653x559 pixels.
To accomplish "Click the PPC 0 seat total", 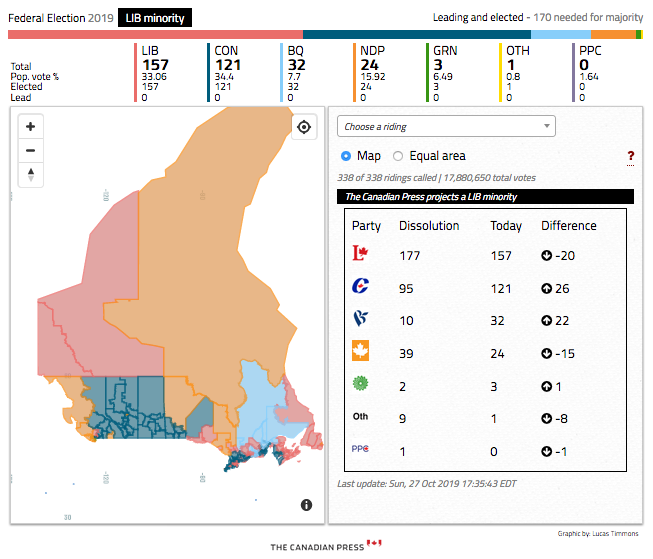I will (x=584, y=65).
